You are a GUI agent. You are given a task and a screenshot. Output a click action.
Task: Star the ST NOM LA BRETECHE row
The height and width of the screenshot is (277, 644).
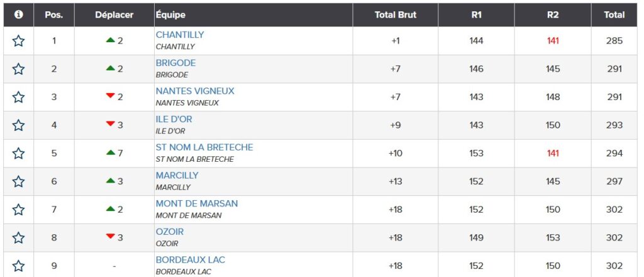pyautogui.click(x=18, y=153)
